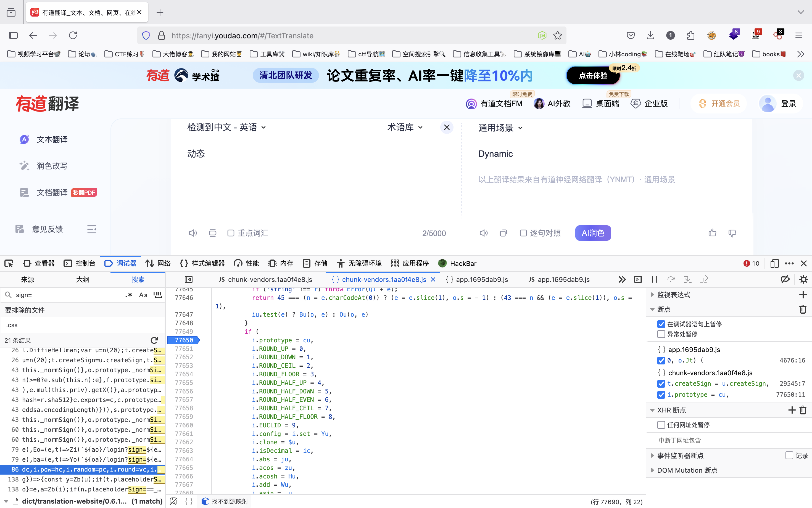The width and height of the screenshot is (812, 508).
Task: Click the AI润色 button
Action: (593, 233)
